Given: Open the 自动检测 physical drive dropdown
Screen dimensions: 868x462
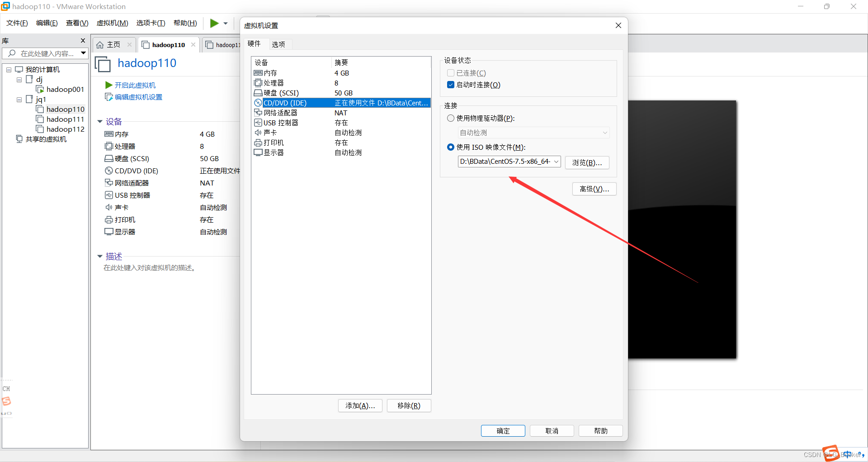Looking at the screenshot, I should point(533,133).
